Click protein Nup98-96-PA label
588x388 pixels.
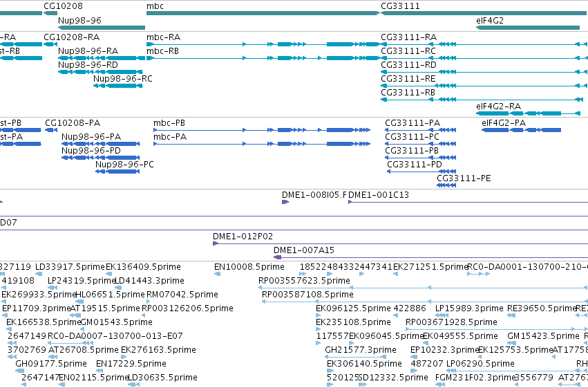[x=91, y=137]
